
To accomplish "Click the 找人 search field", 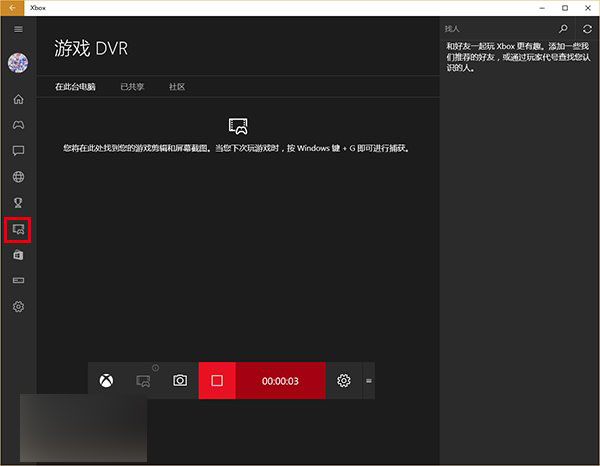I will click(x=495, y=30).
